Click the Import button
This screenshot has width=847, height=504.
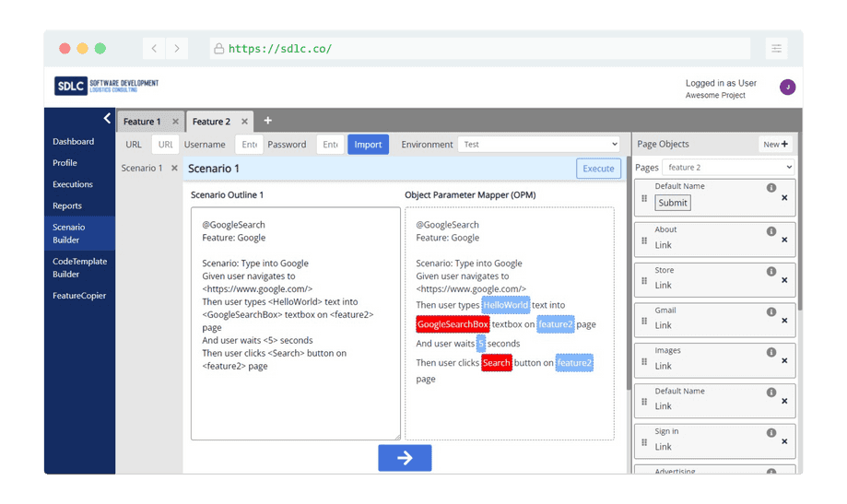(368, 145)
